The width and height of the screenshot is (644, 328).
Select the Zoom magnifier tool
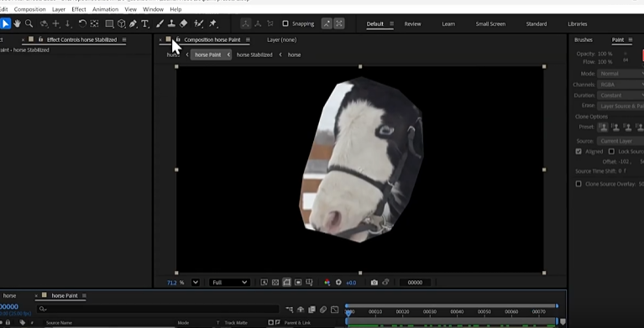tap(29, 23)
